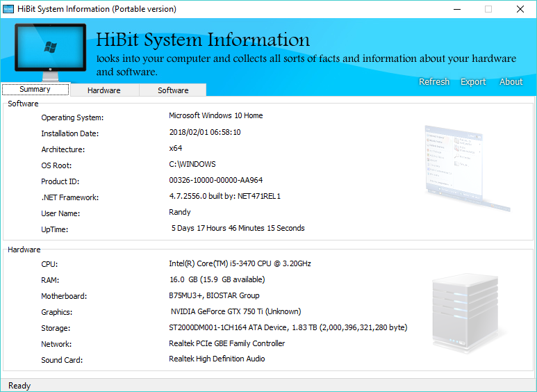Click the CPU: label
The width and height of the screenshot is (537, 392).
(x=49, y=264)
